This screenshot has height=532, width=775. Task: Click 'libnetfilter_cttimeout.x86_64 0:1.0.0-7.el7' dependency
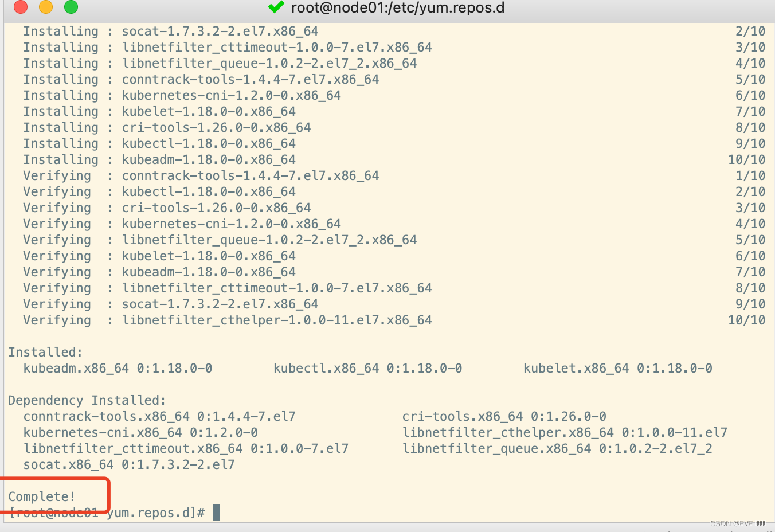coord(186,449)
